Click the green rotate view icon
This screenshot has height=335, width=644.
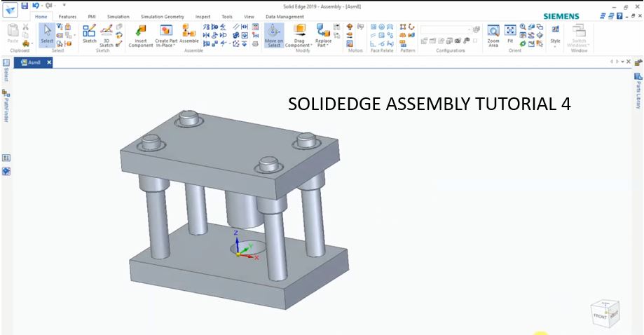pos(523,43)
